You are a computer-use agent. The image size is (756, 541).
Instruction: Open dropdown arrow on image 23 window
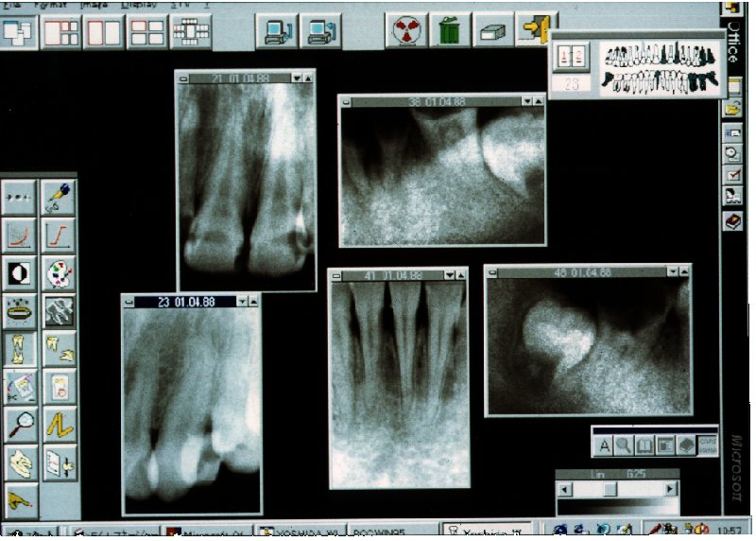242,301
